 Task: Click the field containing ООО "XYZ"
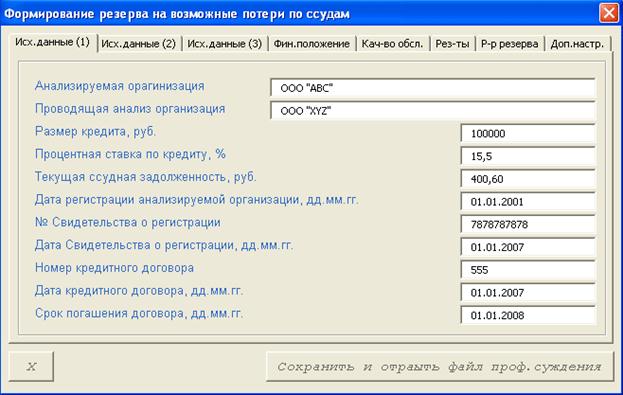coord(433,110)
